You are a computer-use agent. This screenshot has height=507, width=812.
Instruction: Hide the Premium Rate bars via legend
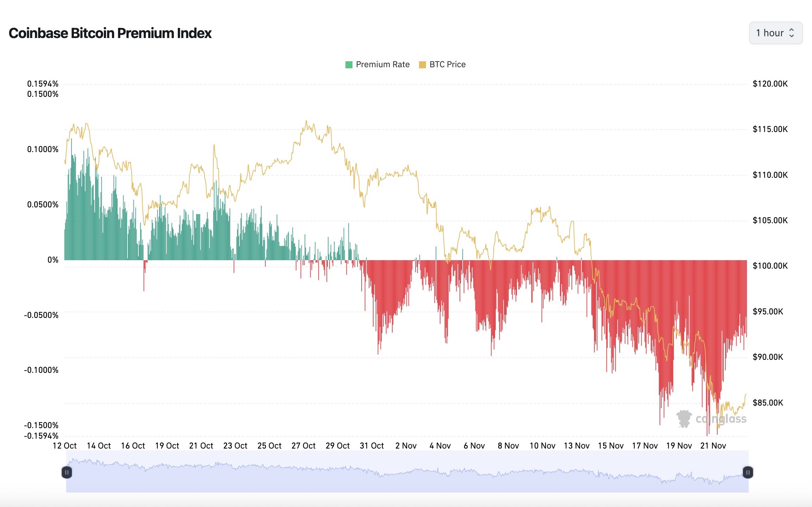375,64
